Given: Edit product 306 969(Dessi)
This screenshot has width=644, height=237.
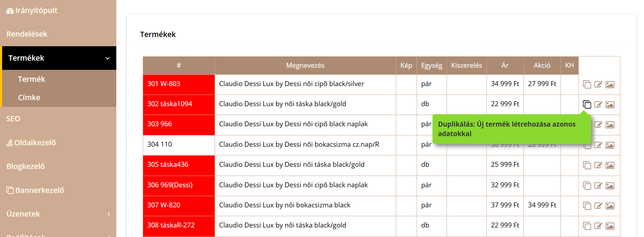Looking at the screenshot, I should point(598,186).
